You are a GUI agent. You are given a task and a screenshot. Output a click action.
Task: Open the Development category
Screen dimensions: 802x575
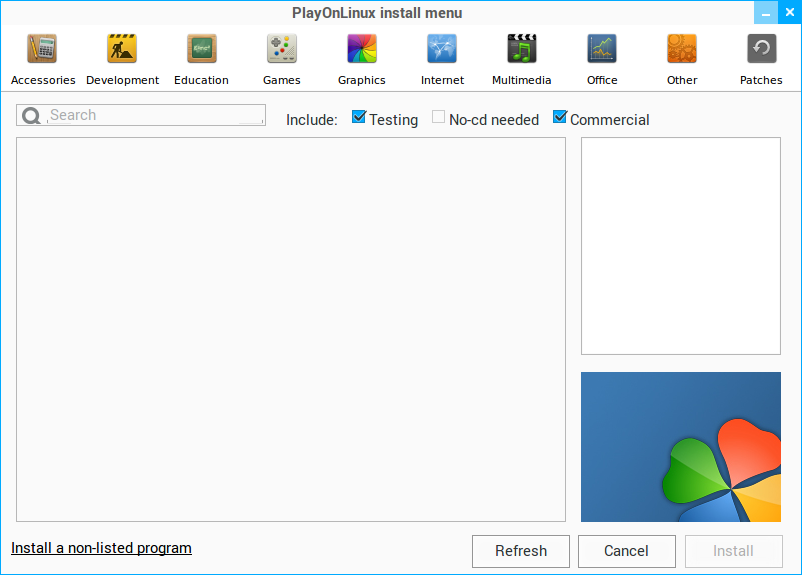122,59
